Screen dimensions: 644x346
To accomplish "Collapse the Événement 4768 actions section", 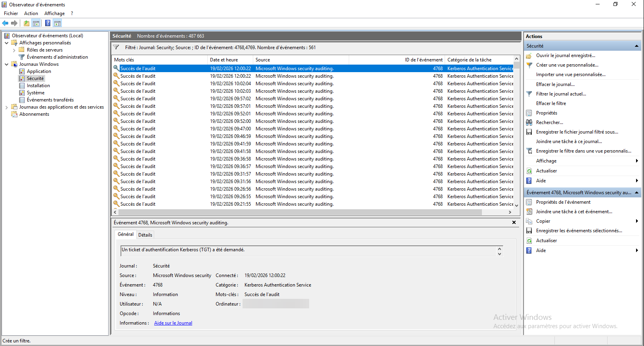I will (x=636, y=193).
